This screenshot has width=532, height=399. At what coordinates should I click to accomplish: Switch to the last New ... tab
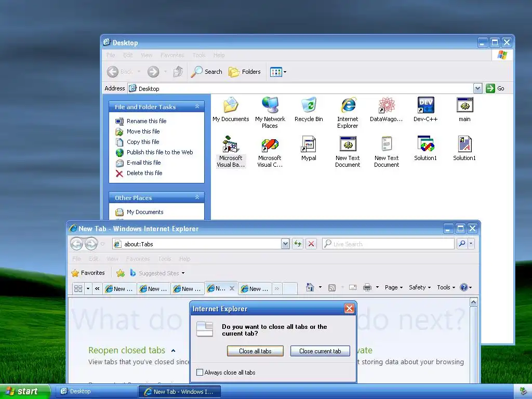tap(255, 289)
